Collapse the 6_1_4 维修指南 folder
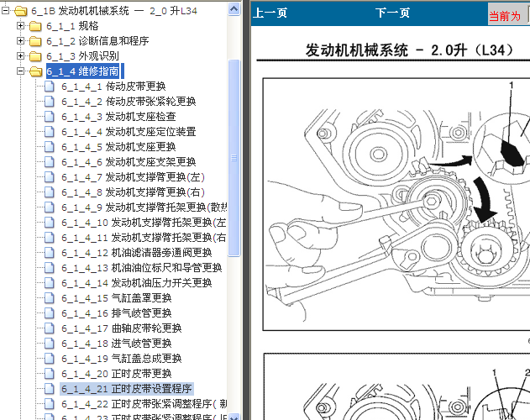The image size is (530, 420). 21,71
